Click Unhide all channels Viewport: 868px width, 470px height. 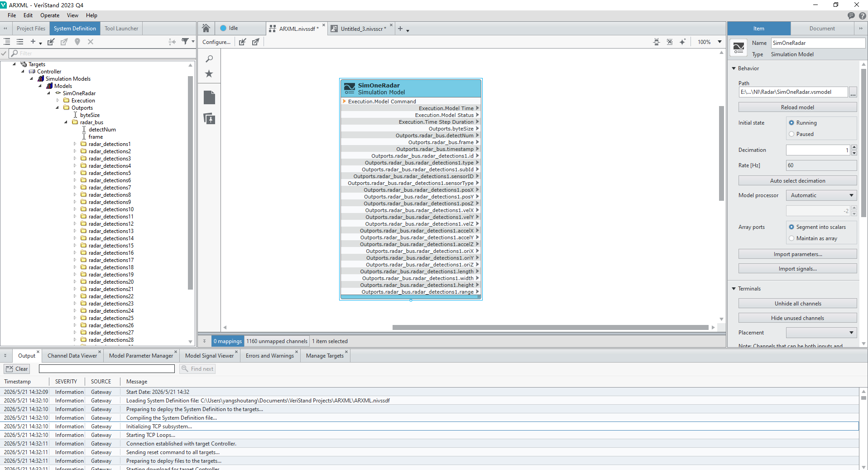[x=797, y=304]
